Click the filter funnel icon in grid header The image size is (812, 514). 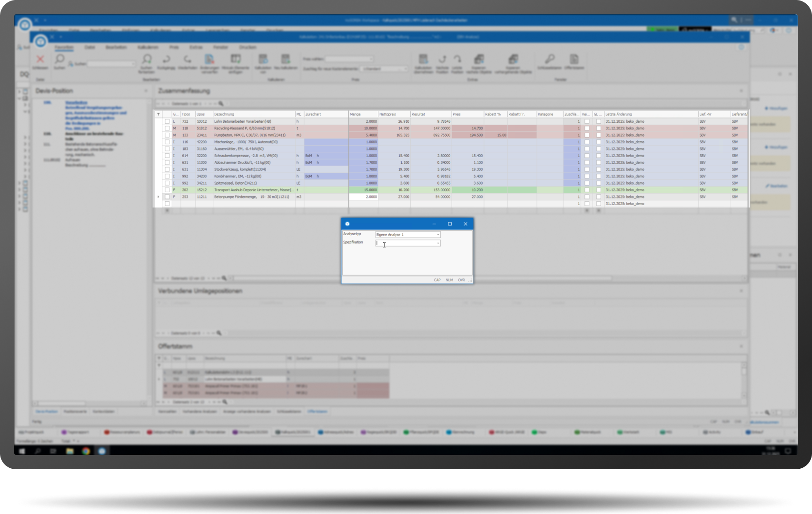(x=158, y=114)
